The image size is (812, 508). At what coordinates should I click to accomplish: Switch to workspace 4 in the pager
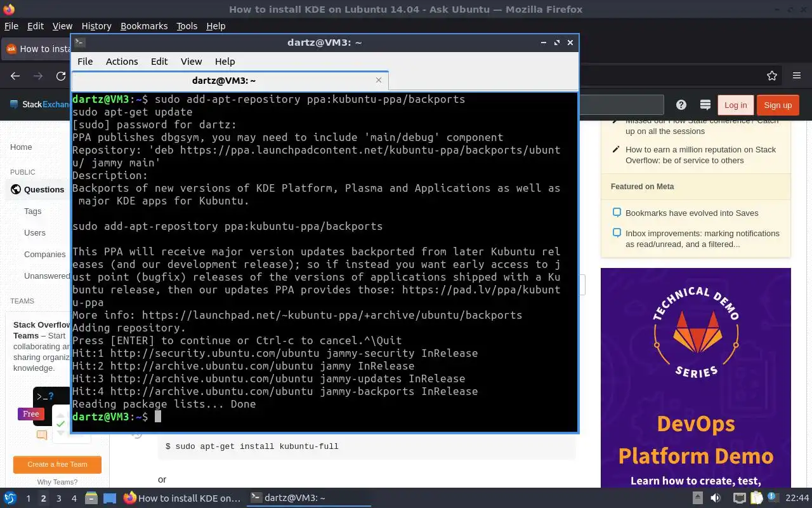74,498
